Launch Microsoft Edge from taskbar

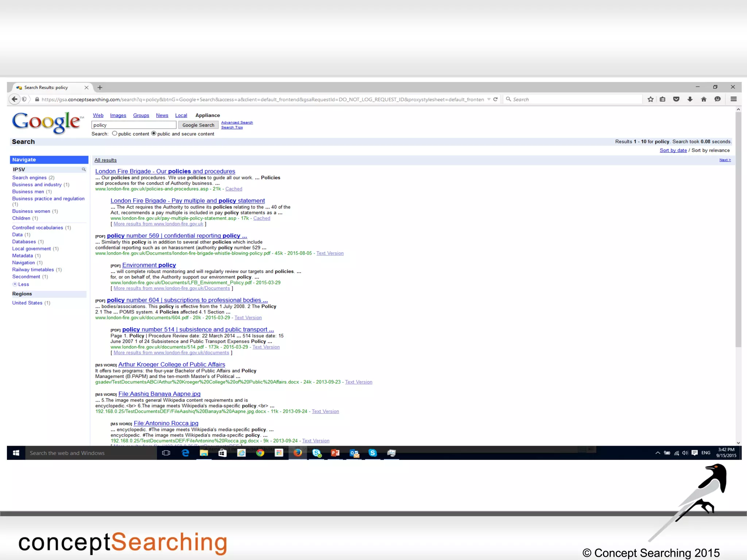tap(185, 453)
